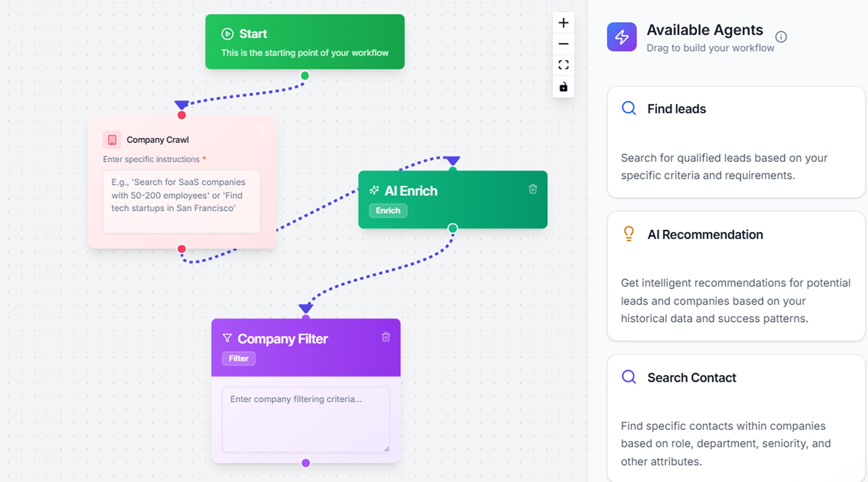Click the Enrich badge on AI Enrich

(x=388, y=210)
